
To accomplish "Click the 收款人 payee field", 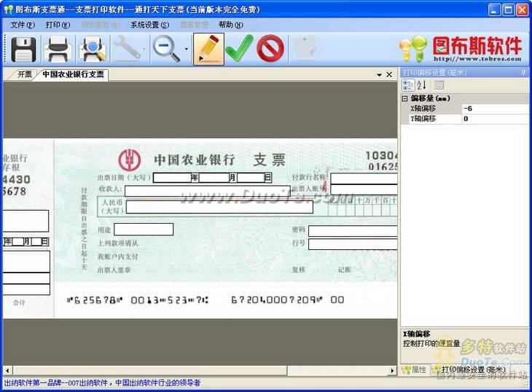I will [x=207, y=191].
